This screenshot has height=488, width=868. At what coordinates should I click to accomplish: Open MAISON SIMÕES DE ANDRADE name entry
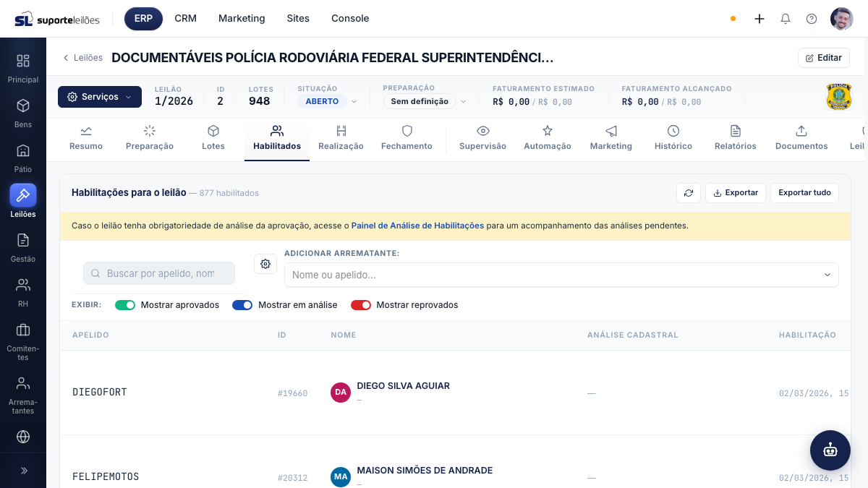pyautogui.click(x=425, y=471)
